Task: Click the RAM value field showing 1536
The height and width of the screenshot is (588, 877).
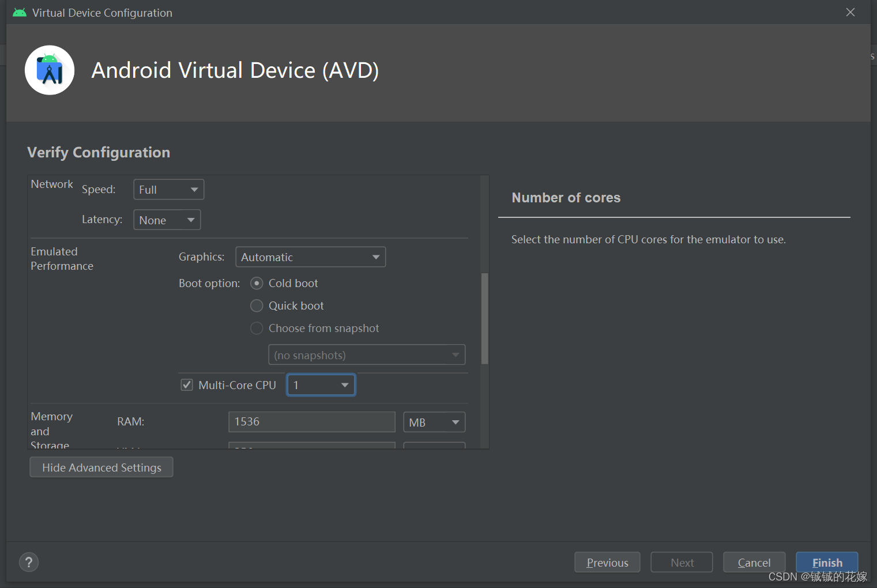Action: click(312, 422)
